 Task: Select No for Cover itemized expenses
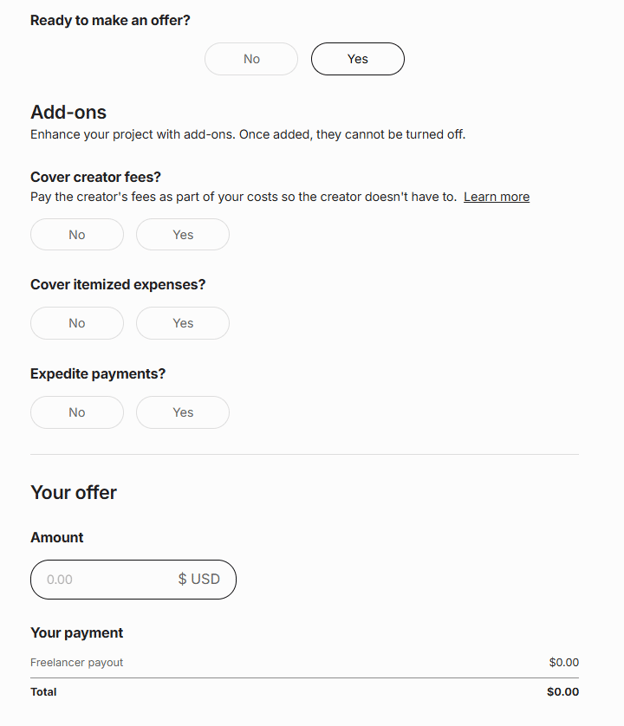(x=77, y=323)
